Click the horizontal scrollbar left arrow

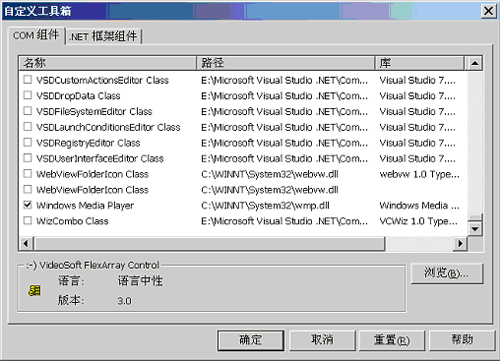coord(26,244)
